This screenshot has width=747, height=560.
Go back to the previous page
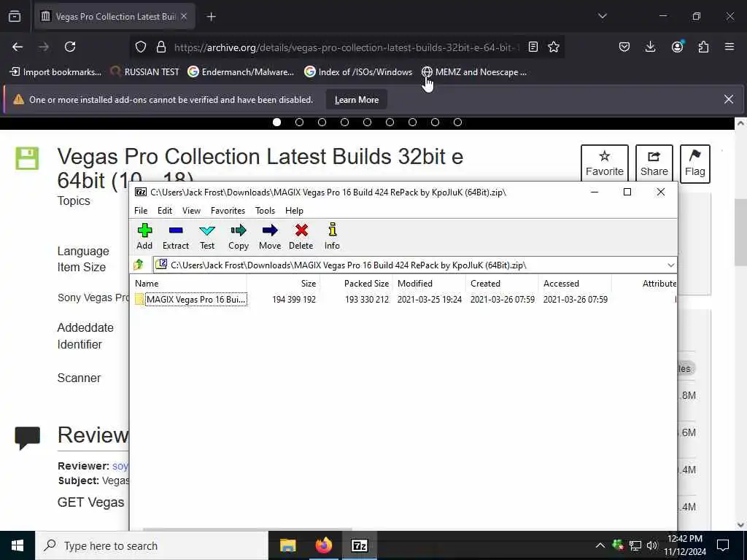[18, 47]
